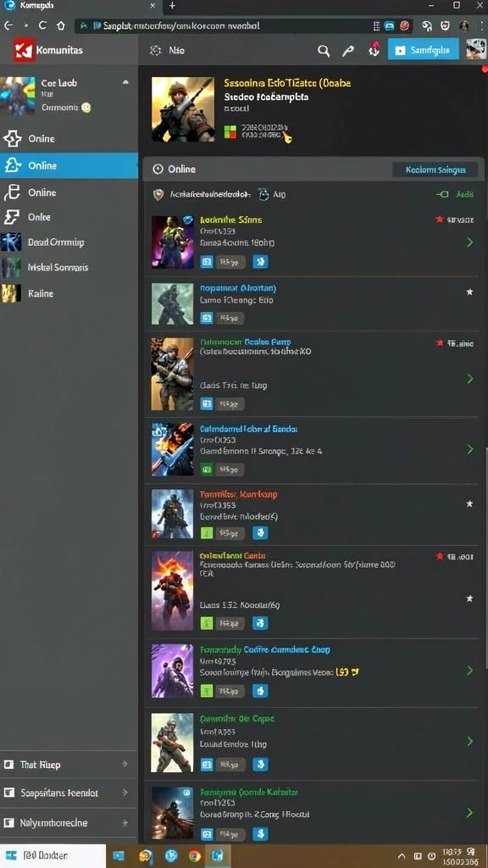Show hidden tray icons with the taskbar caret

point(402,856)
